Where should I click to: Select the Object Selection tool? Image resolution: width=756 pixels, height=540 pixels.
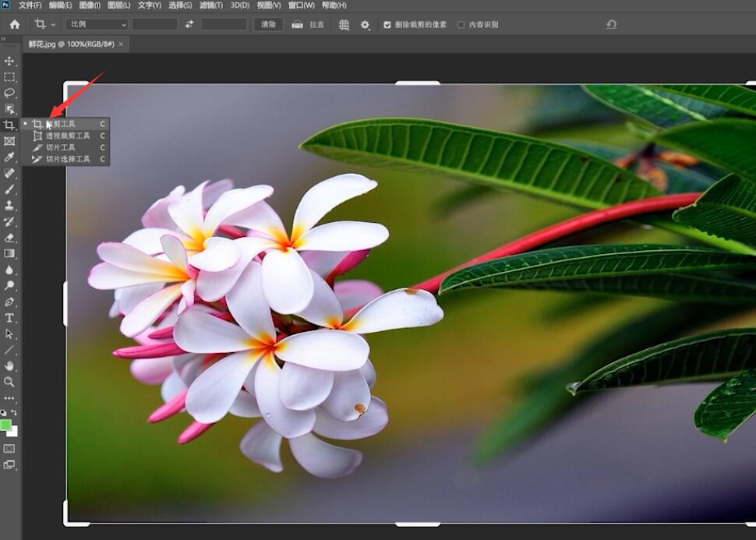point(9,109)
